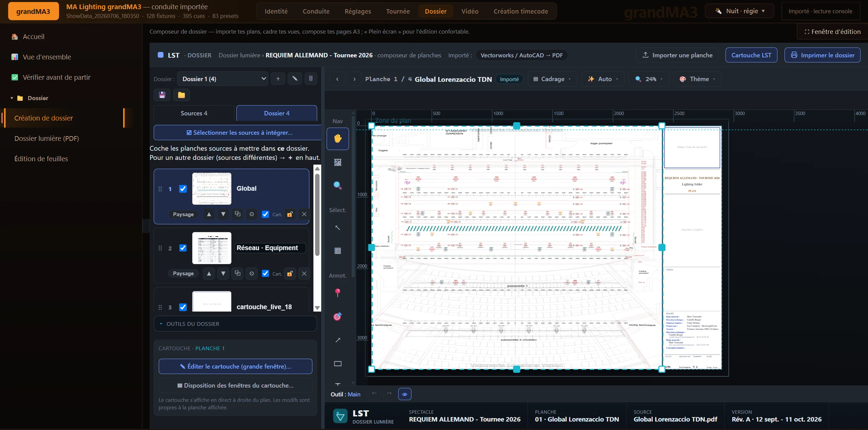
Task: Add a new dossier with plus button
Action: pyautogui.click(x=278, y=79)
